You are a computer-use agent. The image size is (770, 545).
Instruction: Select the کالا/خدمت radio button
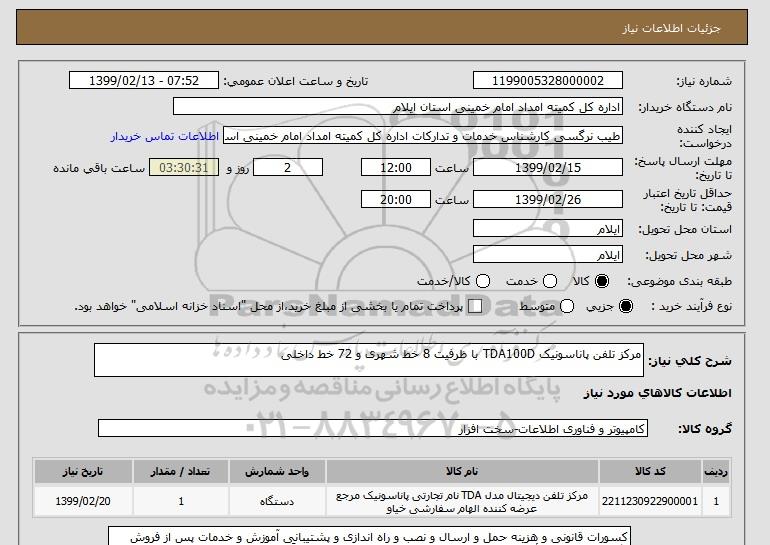(483, 281)
